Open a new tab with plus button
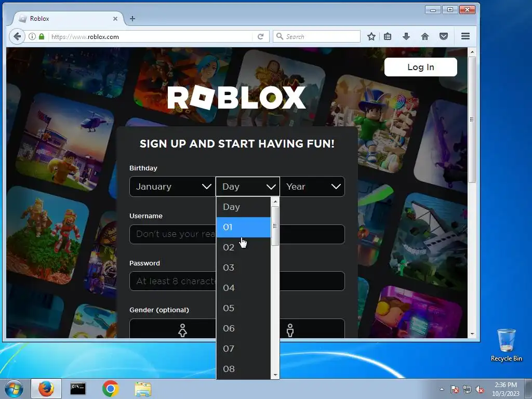Image resolution: width=532 pixels, height=399 pixels. (132, 19)
